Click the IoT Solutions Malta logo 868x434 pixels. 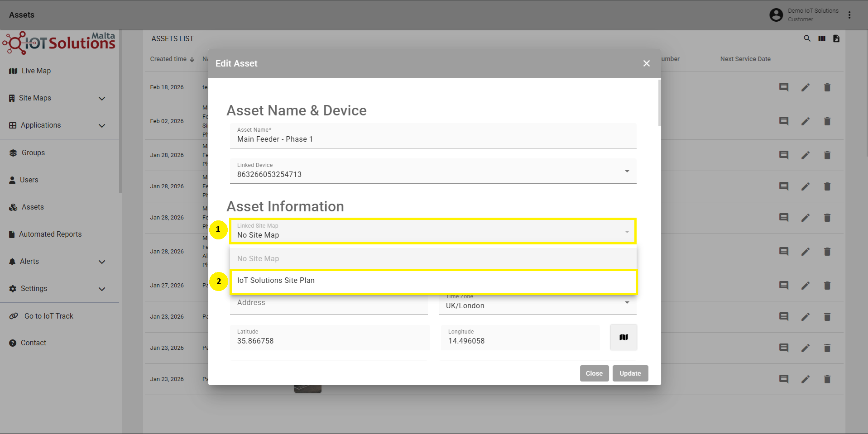pyautogui.click(x=59, y=43)
